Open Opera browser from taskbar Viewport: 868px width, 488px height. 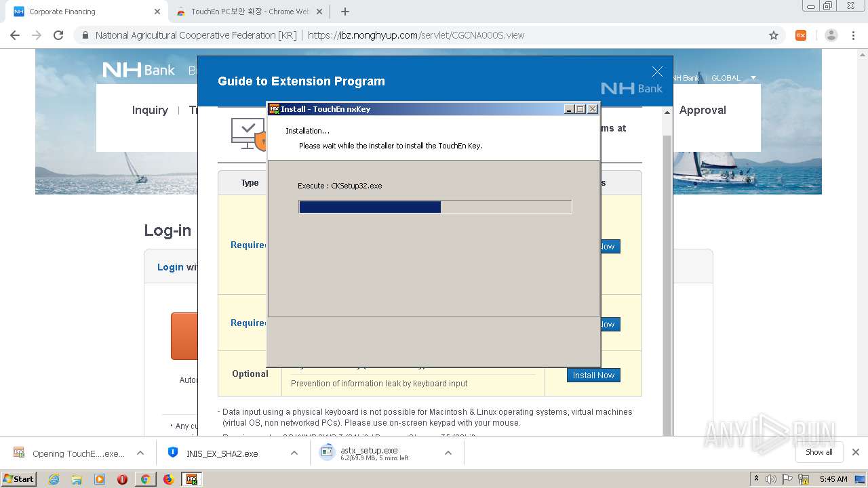tap(123, 479)
